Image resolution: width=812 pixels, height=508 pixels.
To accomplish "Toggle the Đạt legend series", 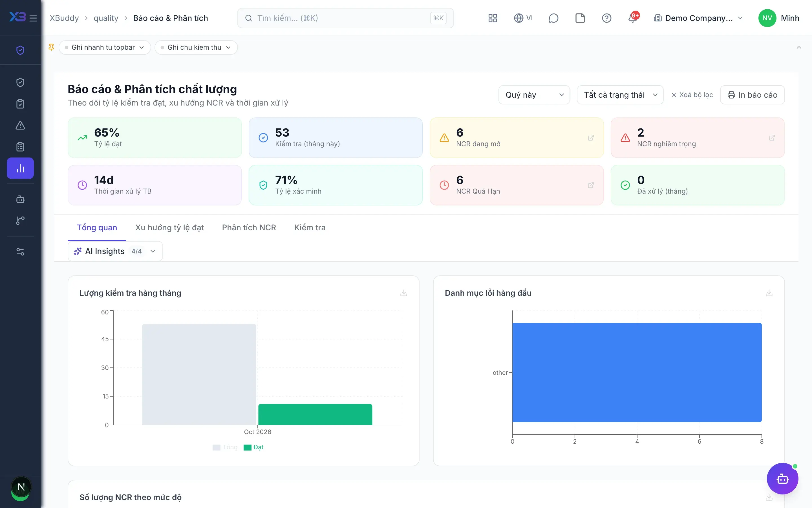I will (x=253, y=447).
